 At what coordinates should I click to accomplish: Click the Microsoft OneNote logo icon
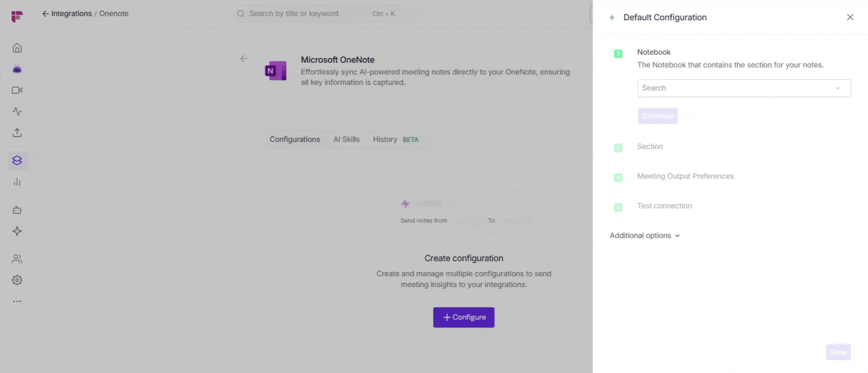(276, 71)
